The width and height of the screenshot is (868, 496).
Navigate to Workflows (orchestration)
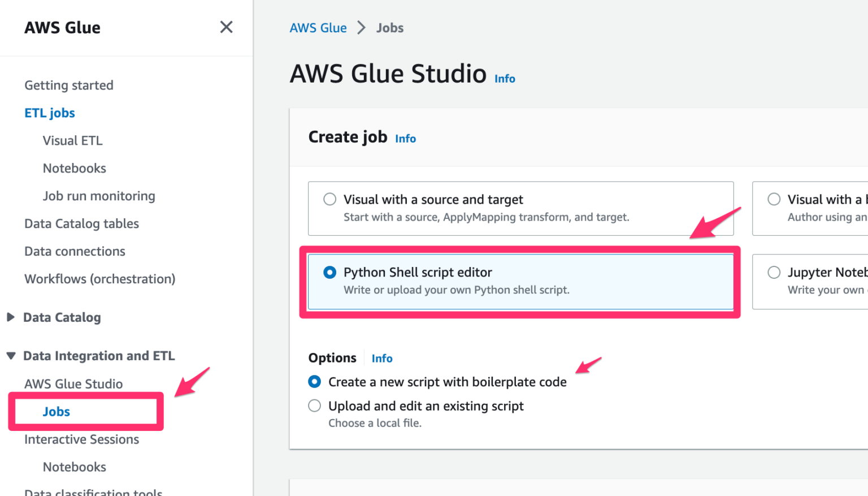coord(99,279)
